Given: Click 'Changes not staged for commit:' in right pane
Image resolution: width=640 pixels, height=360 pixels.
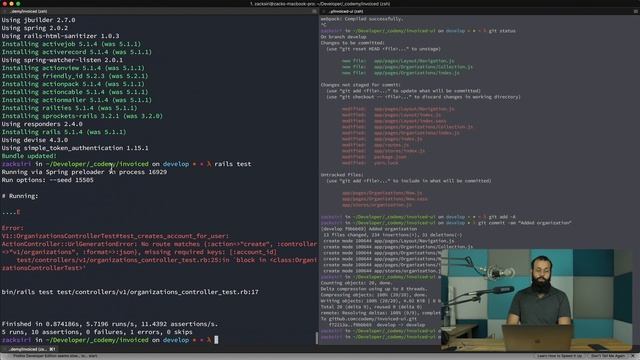Looking at the screenshot, I should point(360,85).
